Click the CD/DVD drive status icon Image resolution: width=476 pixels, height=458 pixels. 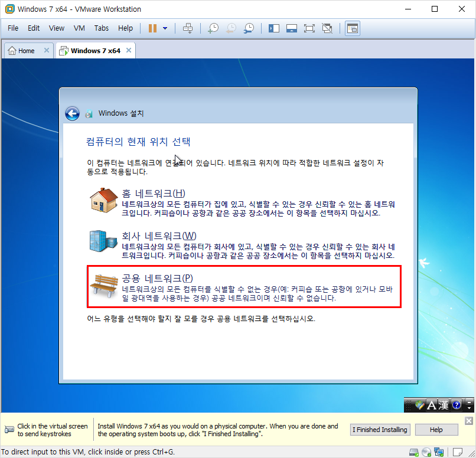pyautogui.click(x=426, y=452)
